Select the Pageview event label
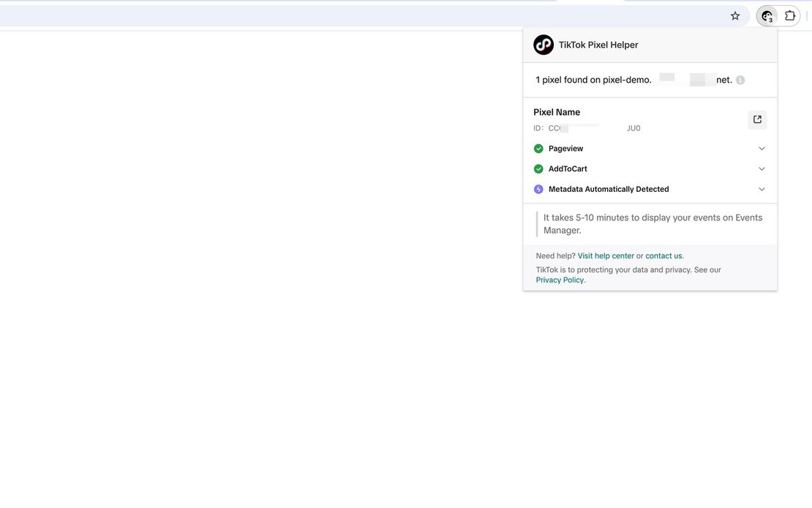Viewport: 812px width, 508px height. 565,149
